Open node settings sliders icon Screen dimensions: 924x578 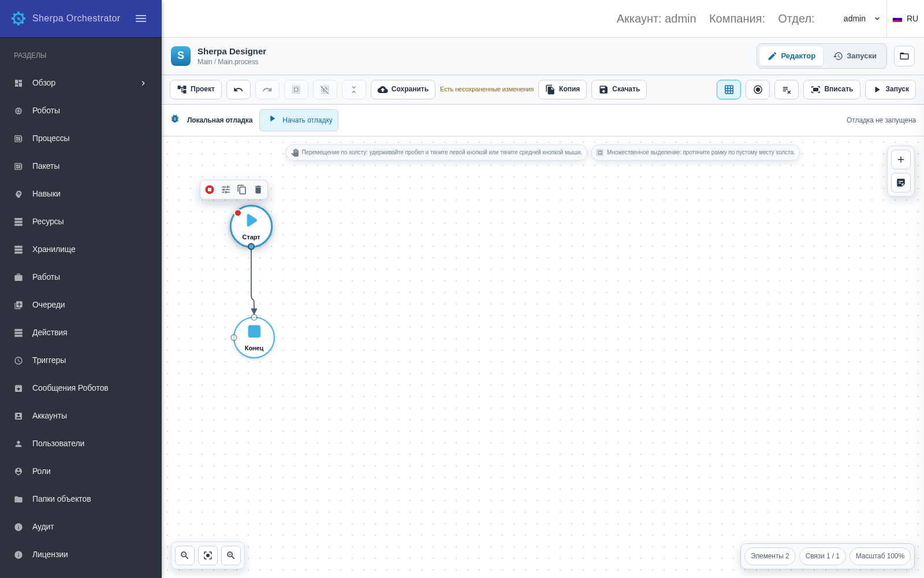[226, 190]
